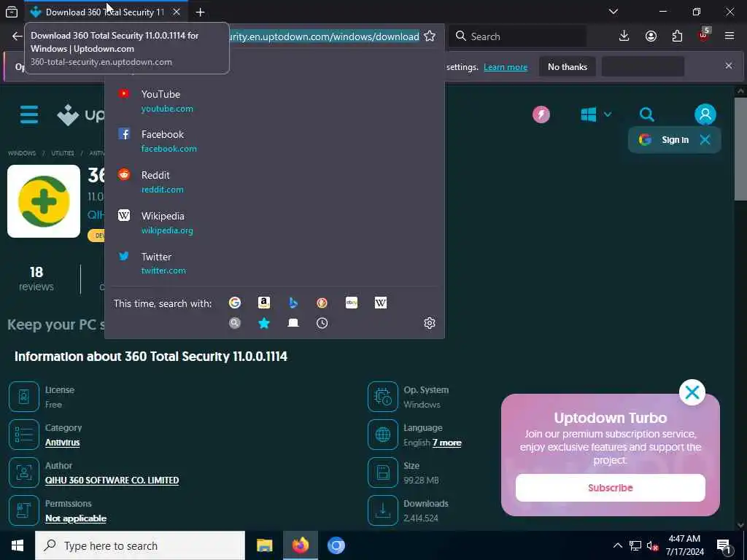
Task: Click the Uptodown Turbo lightning icon
Action: (x=541, y=114)
